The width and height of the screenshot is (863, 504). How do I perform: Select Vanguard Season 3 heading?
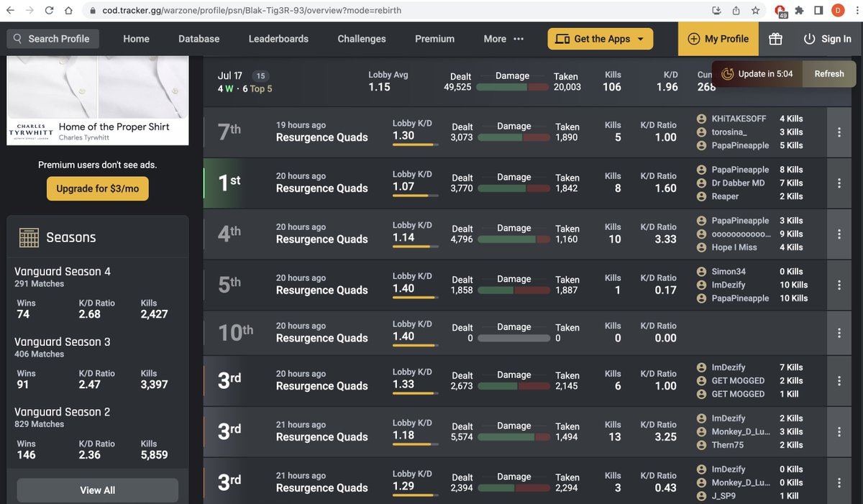63,342
